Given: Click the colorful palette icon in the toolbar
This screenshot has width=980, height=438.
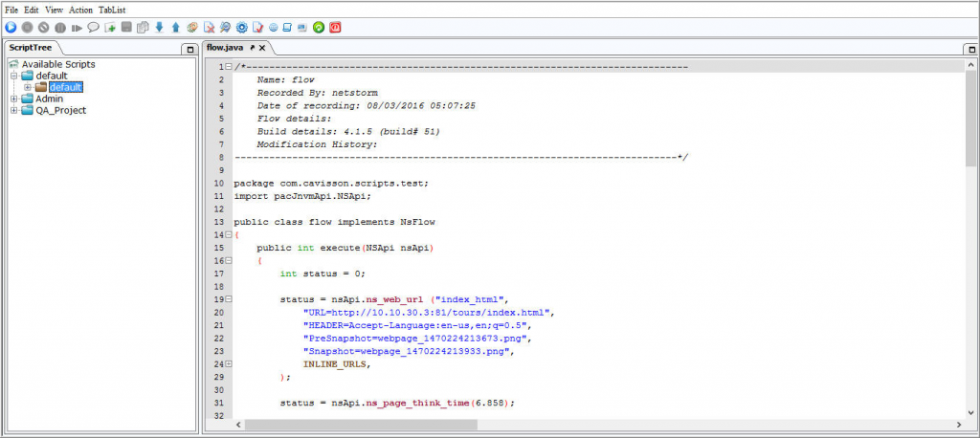Looking at the screenshot, I should 192,28.
